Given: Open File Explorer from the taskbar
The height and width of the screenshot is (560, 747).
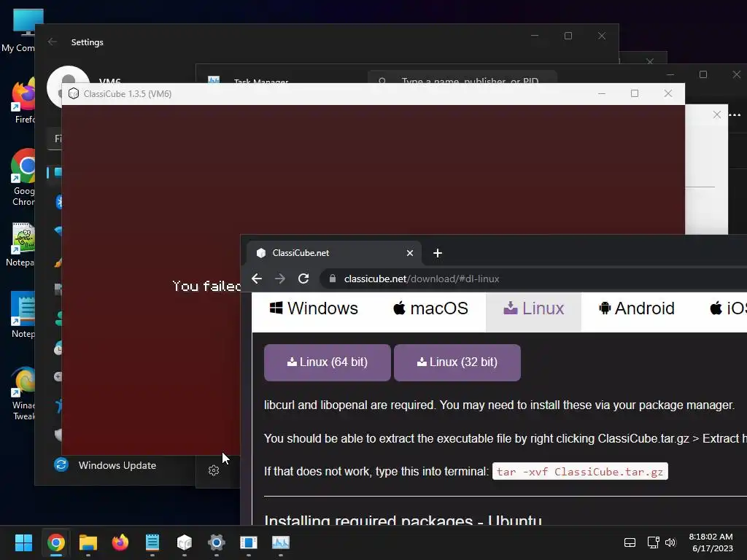Looking at the screenshot, I should pyautogui.click(x=88, y=542).
